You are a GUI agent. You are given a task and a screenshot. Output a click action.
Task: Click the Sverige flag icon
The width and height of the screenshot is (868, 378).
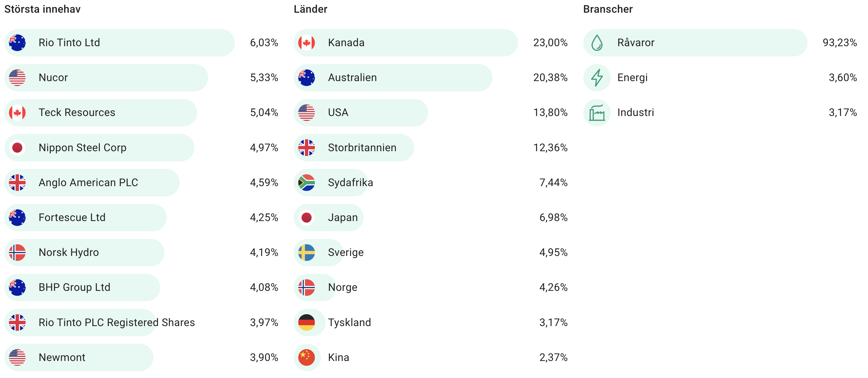point(306,252)
